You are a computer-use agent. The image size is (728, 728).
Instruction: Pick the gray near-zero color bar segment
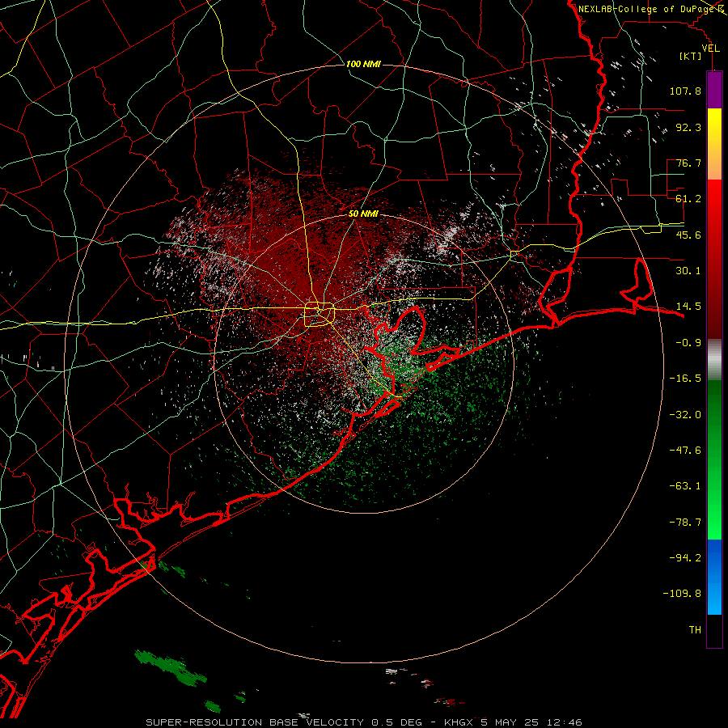714,360
